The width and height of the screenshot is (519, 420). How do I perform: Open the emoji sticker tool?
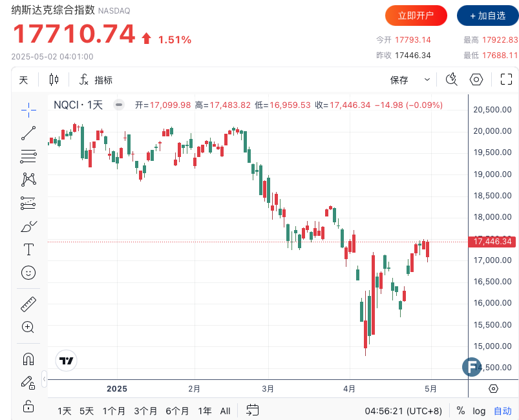click(x=28, y=273)
